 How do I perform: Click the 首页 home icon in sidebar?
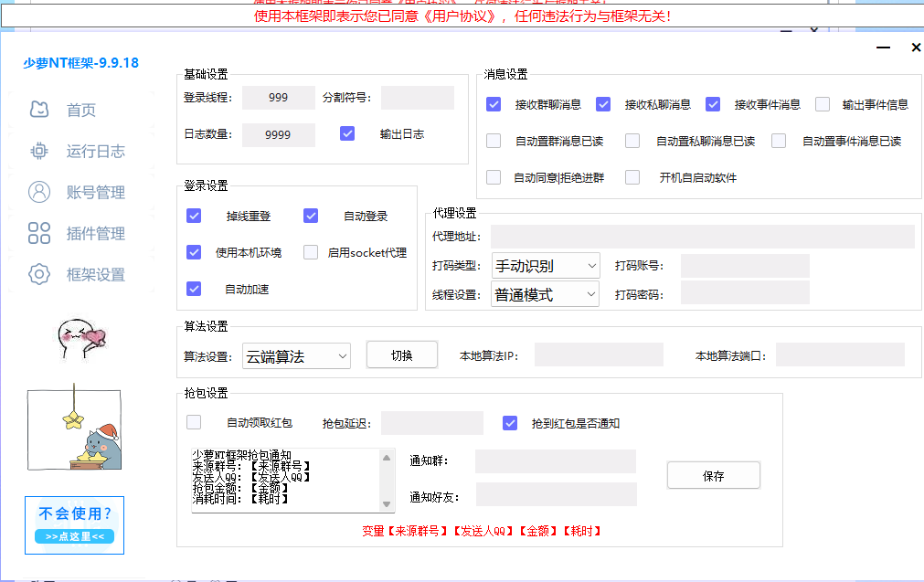(39, 111)
